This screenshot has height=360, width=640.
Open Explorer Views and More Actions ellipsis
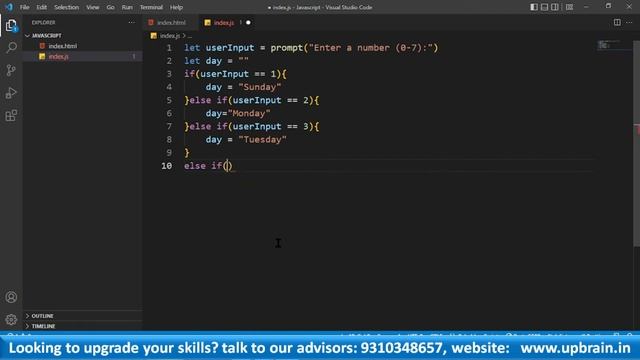[x=131, y=22]
